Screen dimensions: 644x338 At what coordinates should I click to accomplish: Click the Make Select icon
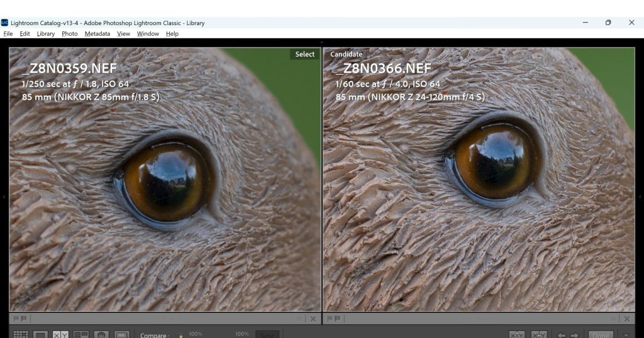pos(539,335)
